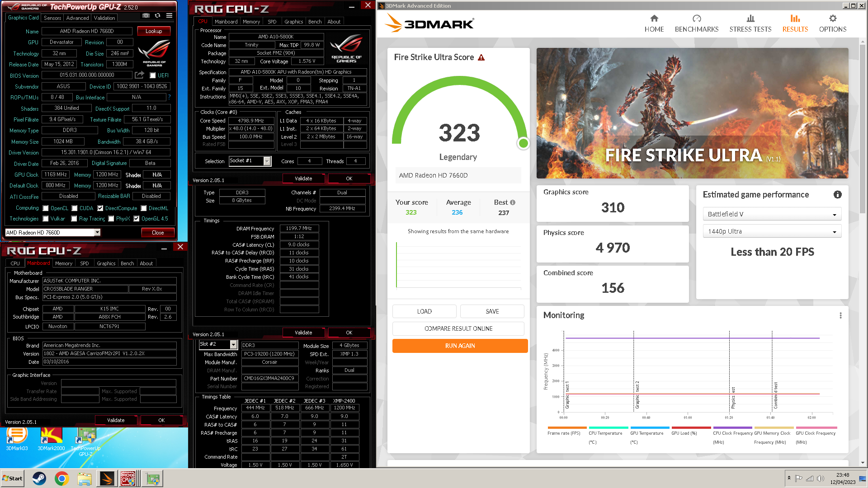This screenshot has height=488, width=868.
Task: Click the Frame rate (FPS) orange legend swatch
Action: click(567, 427)
